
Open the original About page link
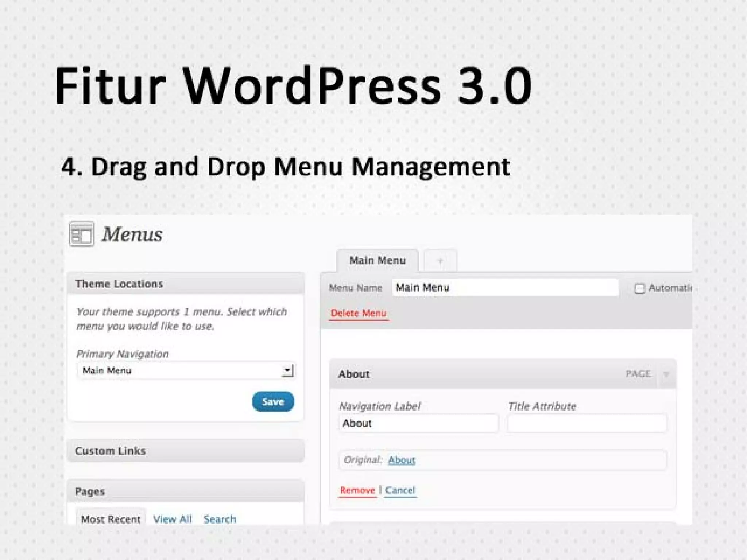402,460
